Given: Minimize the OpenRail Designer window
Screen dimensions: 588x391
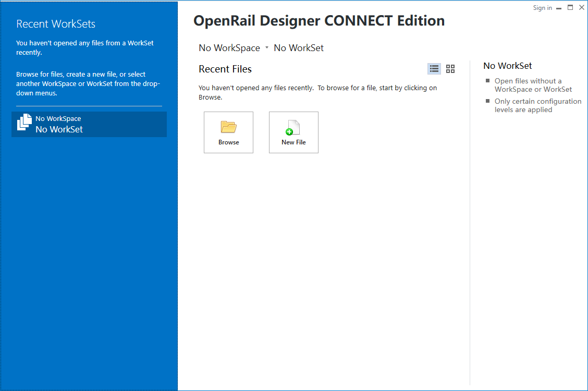Looking at the screenshot, I should pyautogui.click(x=559, y=8).
